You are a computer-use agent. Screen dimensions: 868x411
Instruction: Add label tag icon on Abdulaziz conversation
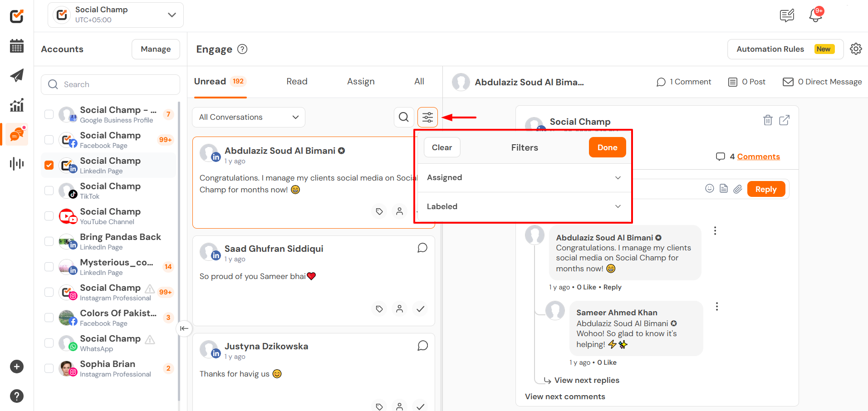coord(379,211)
